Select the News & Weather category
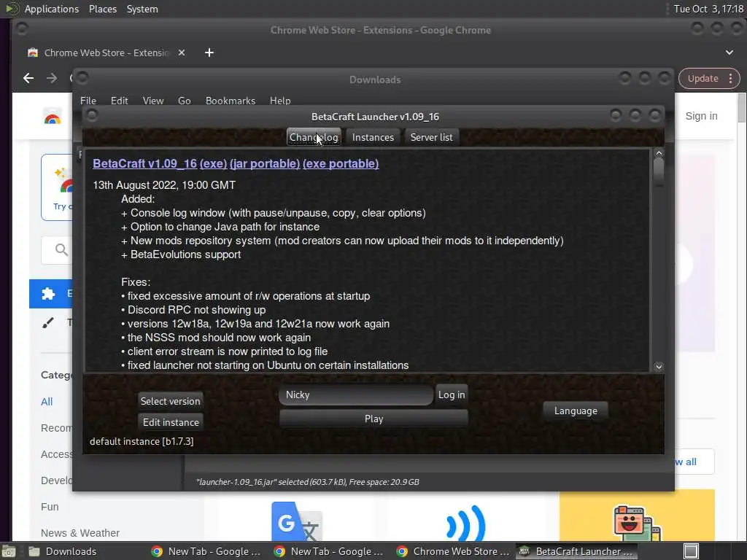This screenshot has height=560, width=747. 80,533
